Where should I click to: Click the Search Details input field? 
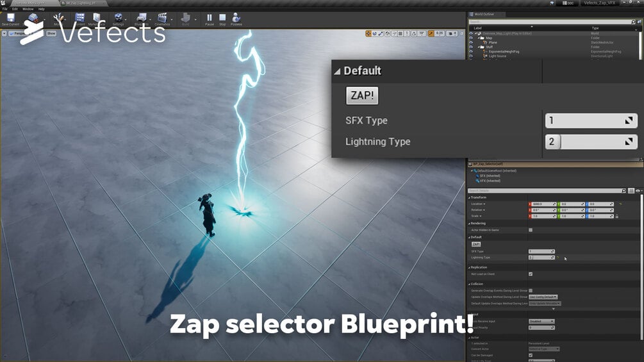click(x=547, y=191)
